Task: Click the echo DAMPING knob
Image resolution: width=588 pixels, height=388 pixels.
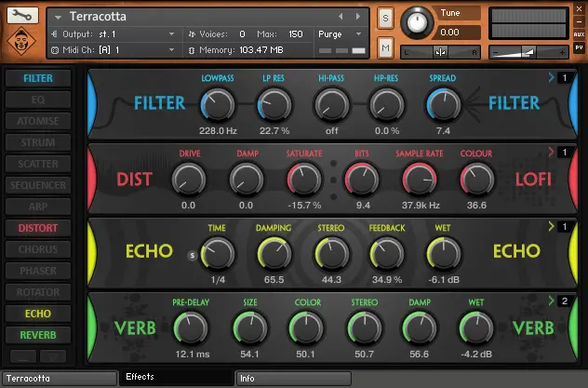Action: tap(274, 254)
